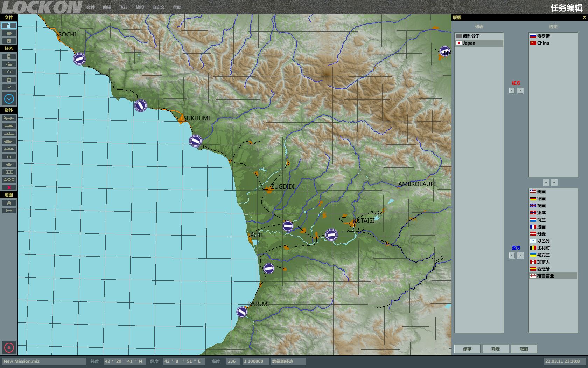Select 乌克兰 in blue coalition

click(x=553, y=255)
